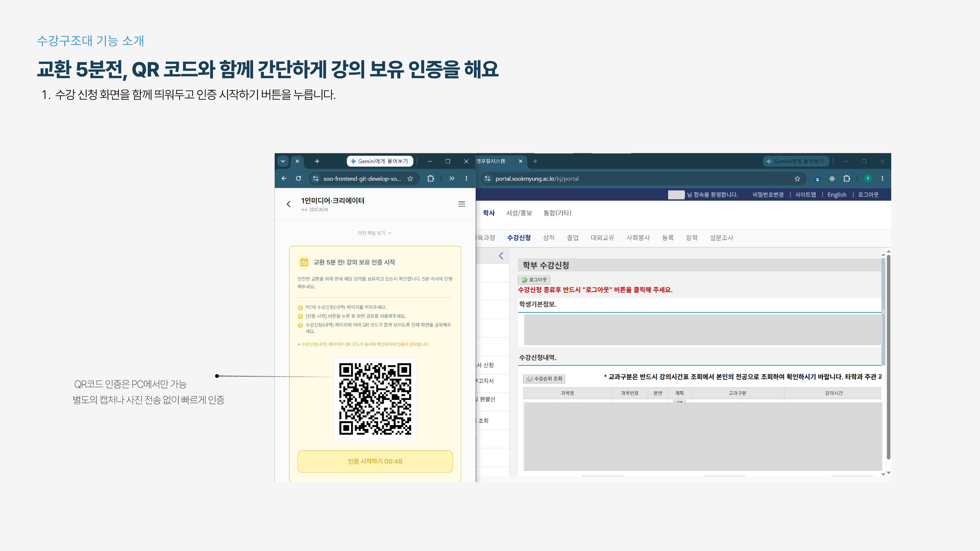This screenshot has height=551, width=980.
Task: Click 로그아웃 in portal top bar
Action: click(868, 195)
